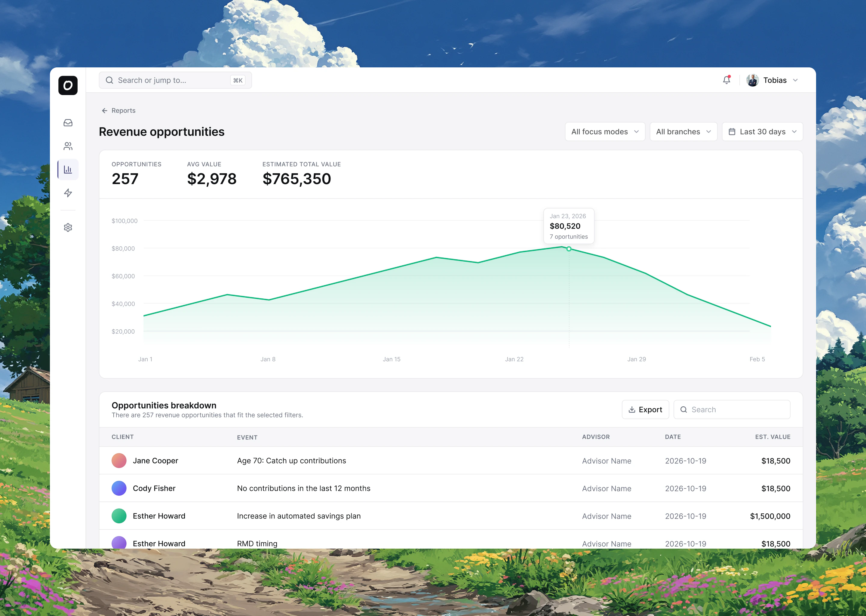This screenshot has height=616, width=866.
Task: Click the download icon on Export
Action: [632, 410]
